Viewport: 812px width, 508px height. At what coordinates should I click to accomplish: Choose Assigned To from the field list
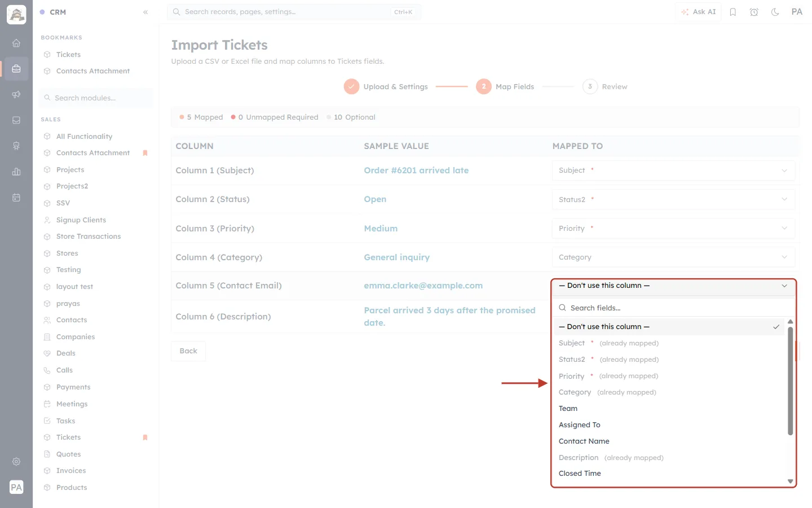coord(580,425)
